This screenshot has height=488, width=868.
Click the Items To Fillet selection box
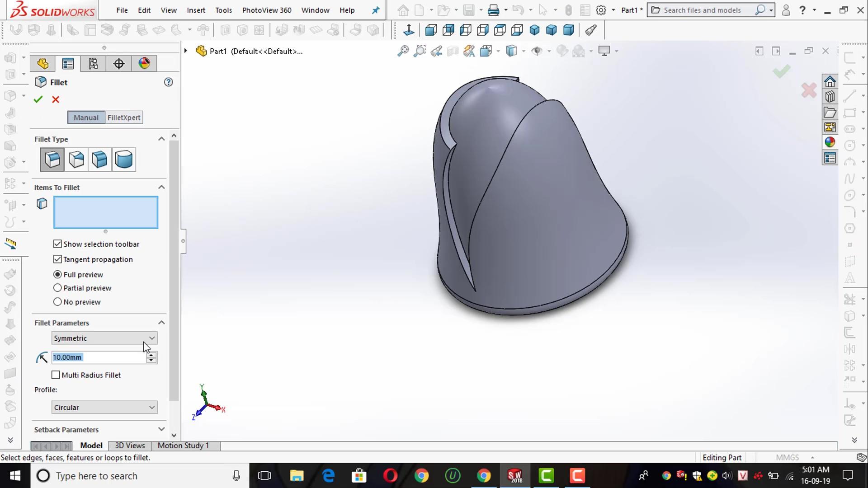click(x=106, y=212)
